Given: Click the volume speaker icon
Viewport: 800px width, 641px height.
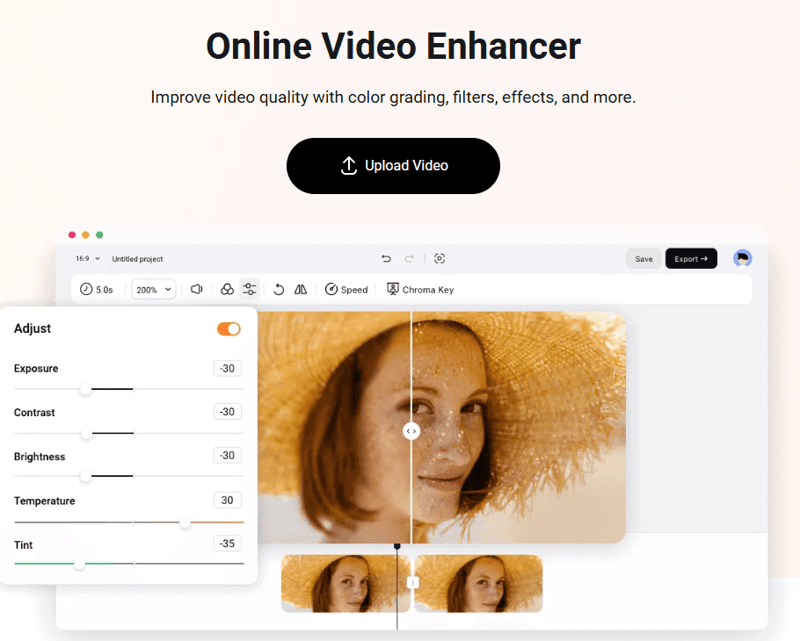Looking at the screenshot, I should pos(197,289).
